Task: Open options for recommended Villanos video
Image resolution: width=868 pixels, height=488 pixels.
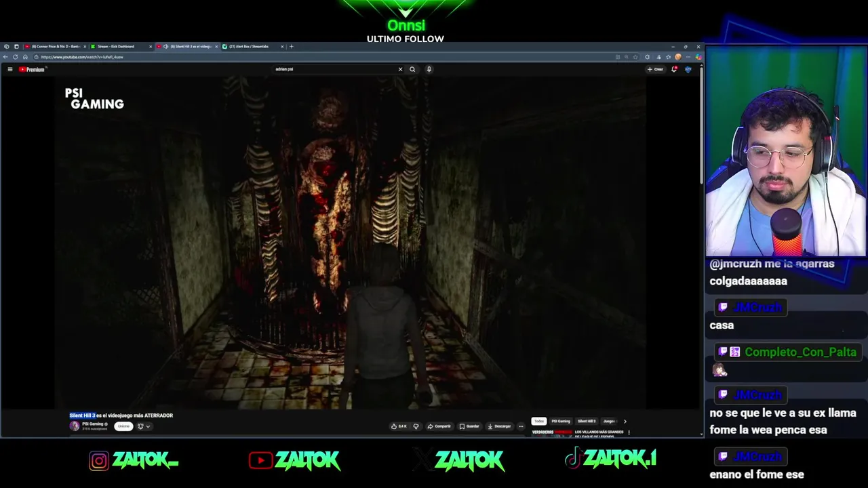Action: [629, 432]
